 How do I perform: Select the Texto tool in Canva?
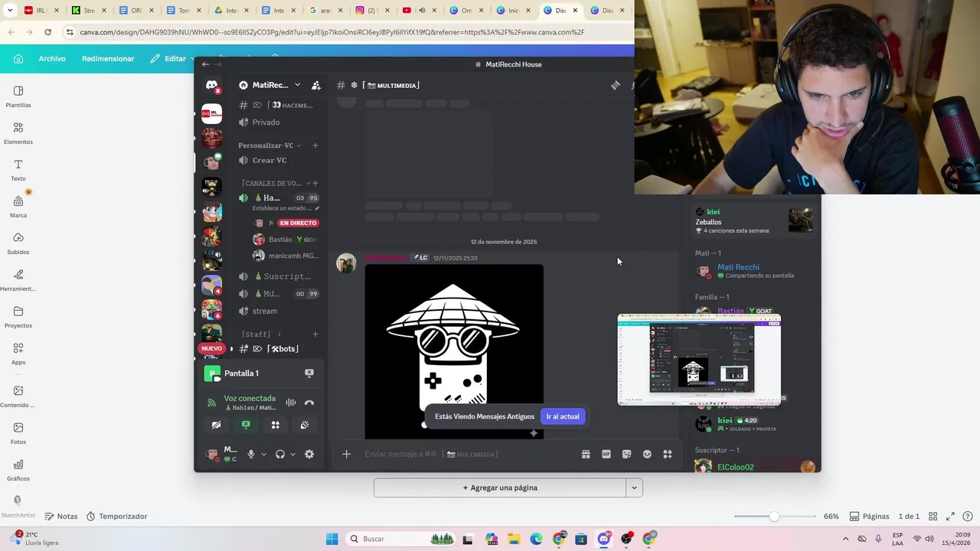point(18,170)
